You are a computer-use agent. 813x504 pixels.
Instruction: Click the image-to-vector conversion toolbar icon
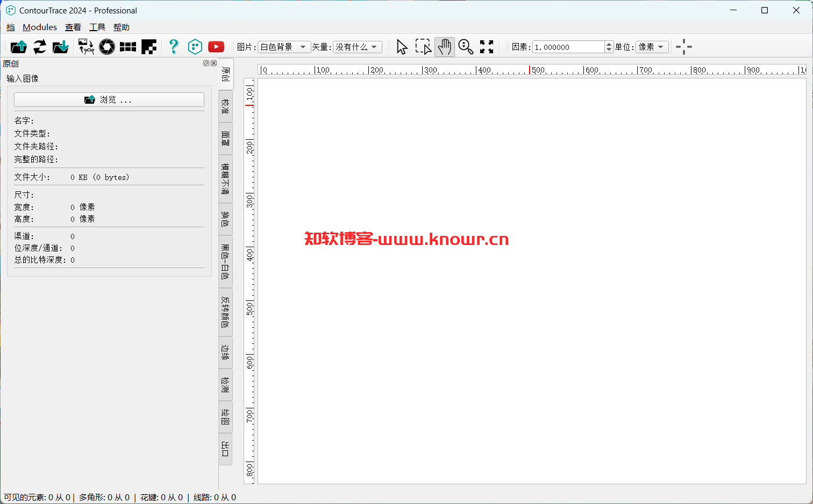(86, 47)
